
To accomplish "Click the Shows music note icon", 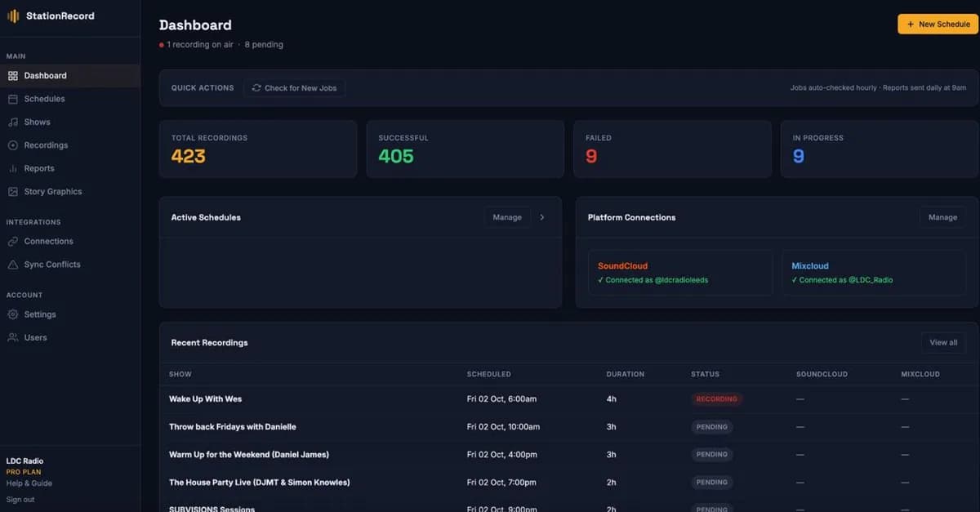I will click(13, 122).
